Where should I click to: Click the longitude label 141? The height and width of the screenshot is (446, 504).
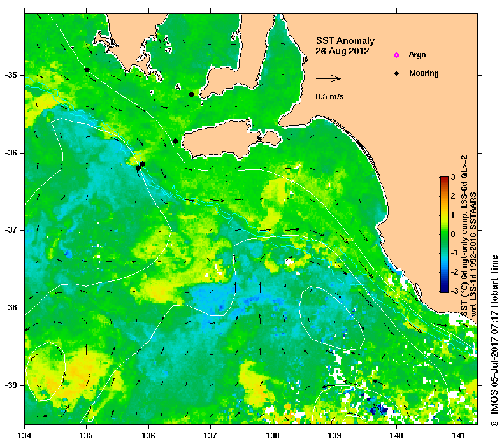(x=459, y=436)
